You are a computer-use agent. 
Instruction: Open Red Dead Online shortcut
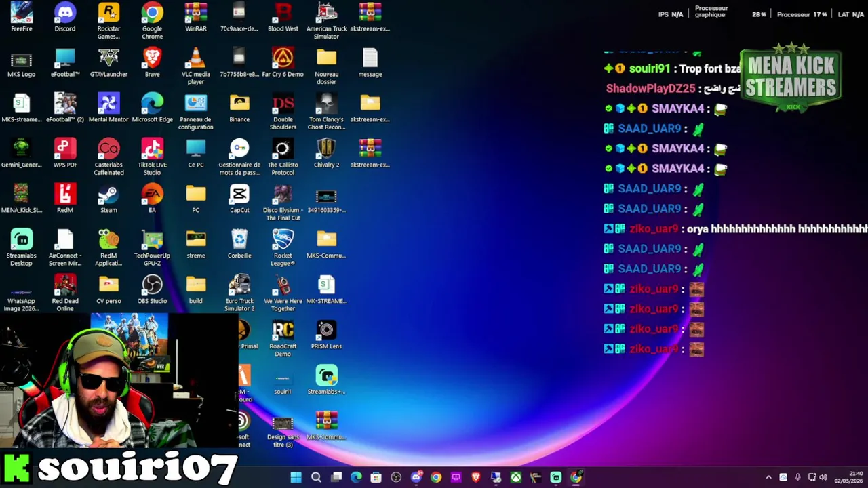click(65, 293)
